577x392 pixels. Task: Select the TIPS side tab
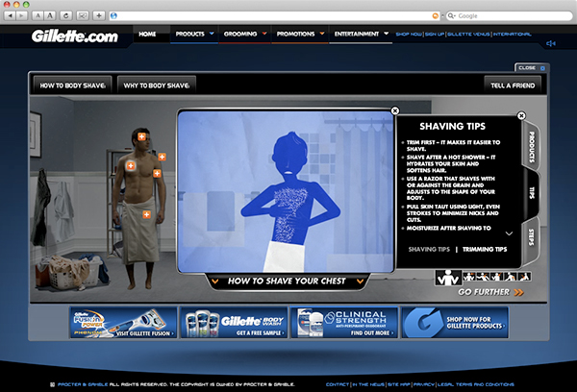point(531,193)
